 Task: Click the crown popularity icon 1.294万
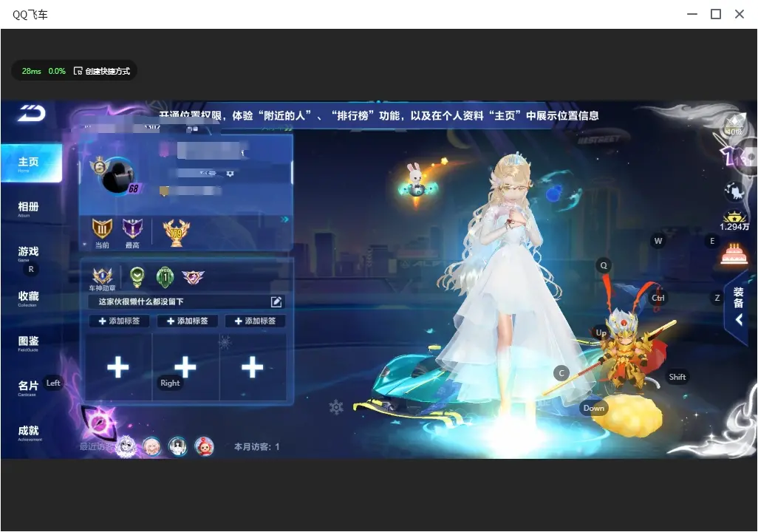point(734,222)
